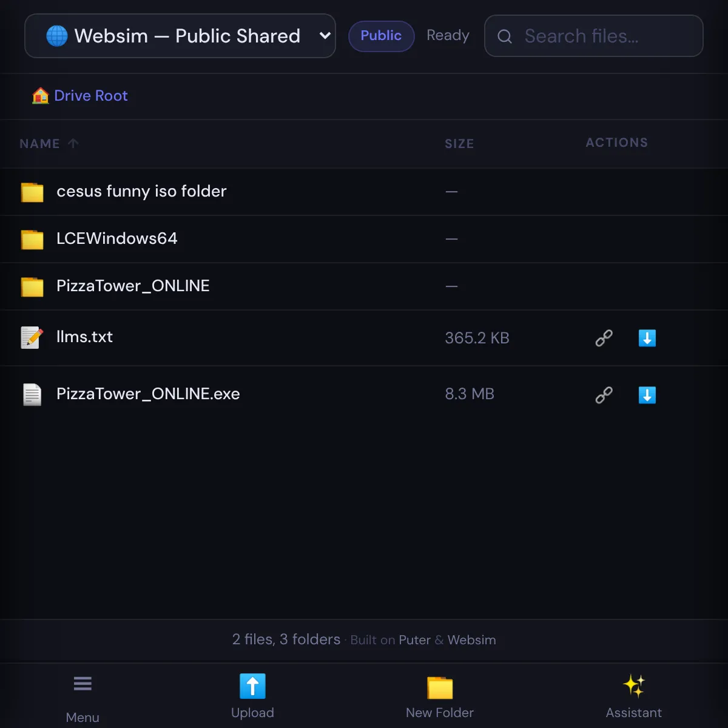Copy link icon for PizzaTower_ONLINE.exe
Image resolution: width=728 pixels, height=728 pixels.
604,395
